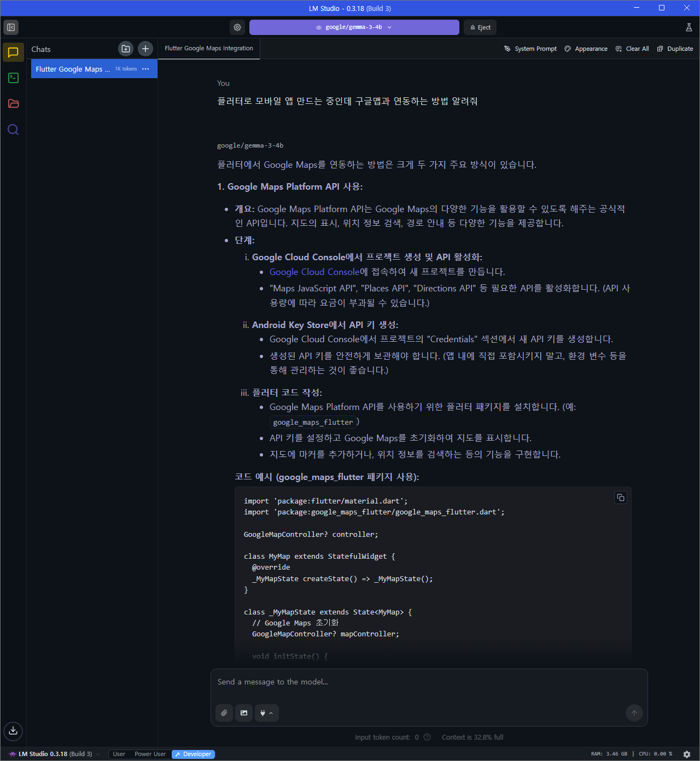This screenshot has height=761, width=700.
Task: Close the LM Studio window
Action: click(687, 8)
